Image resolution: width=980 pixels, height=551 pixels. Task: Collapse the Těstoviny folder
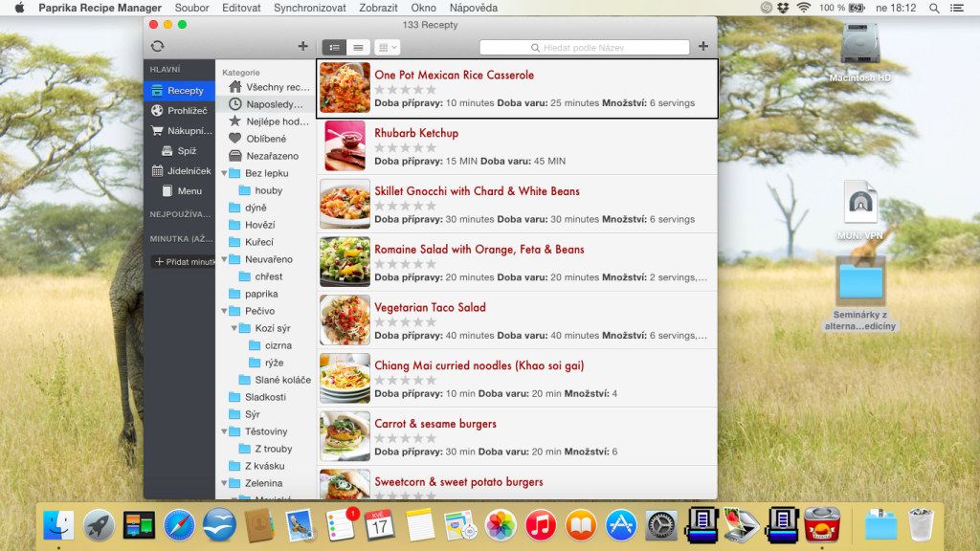224,431
